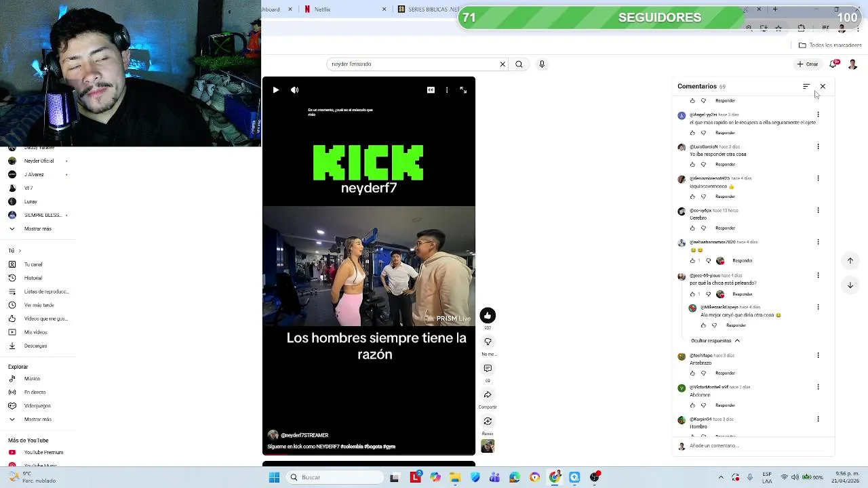Click the Crear button

coord(808,64)
